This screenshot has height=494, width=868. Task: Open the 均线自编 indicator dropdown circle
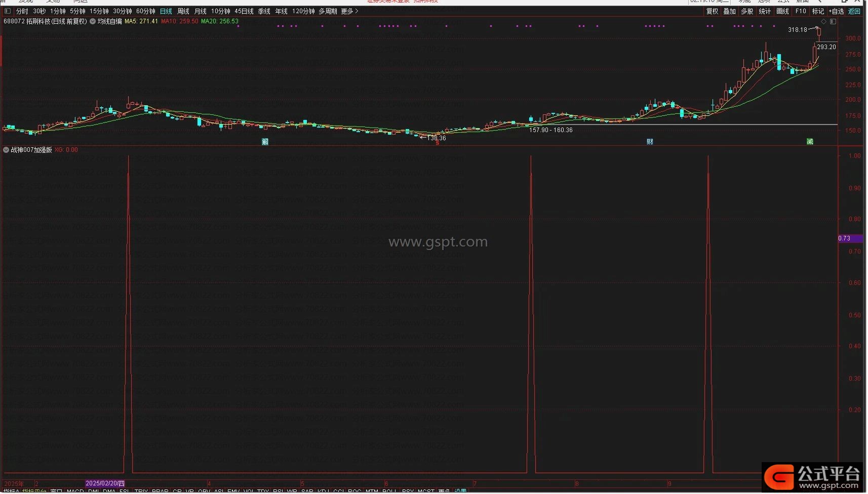93,22
